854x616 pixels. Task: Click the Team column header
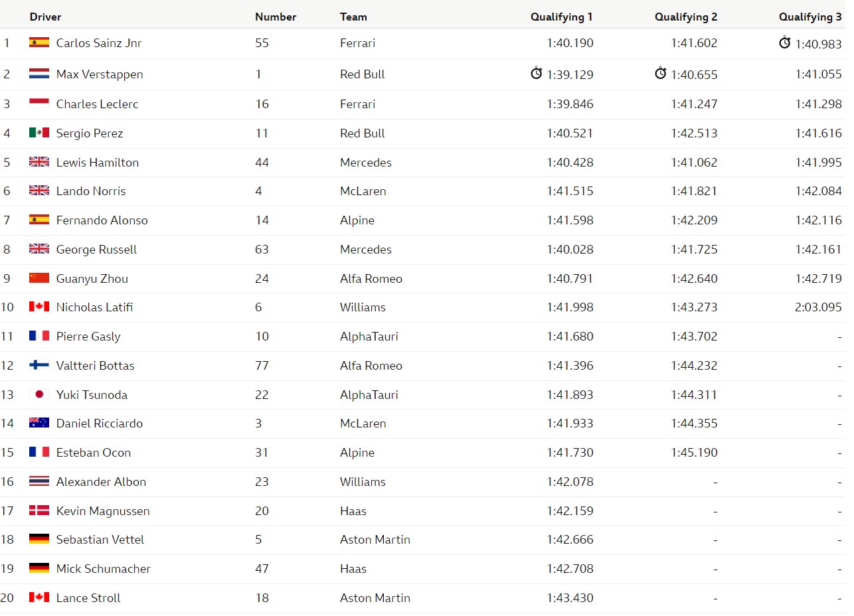353,17
